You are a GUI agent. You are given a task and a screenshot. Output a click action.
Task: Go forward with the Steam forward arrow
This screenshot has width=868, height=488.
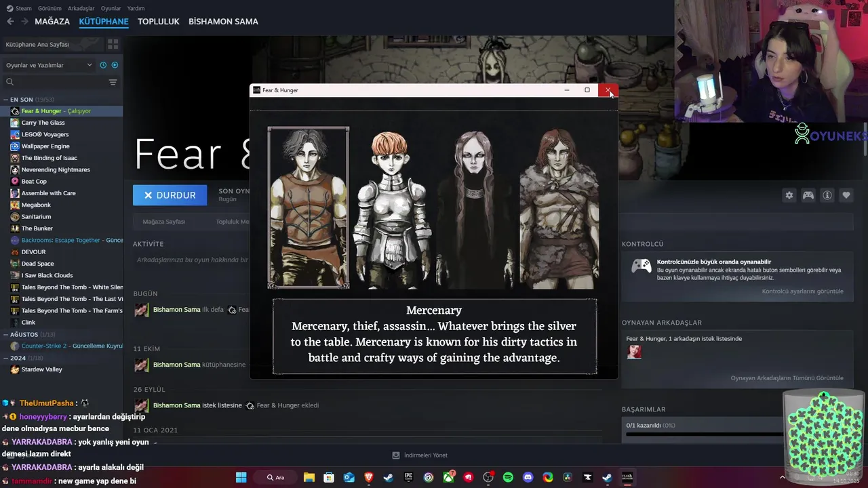pos(24,22)
